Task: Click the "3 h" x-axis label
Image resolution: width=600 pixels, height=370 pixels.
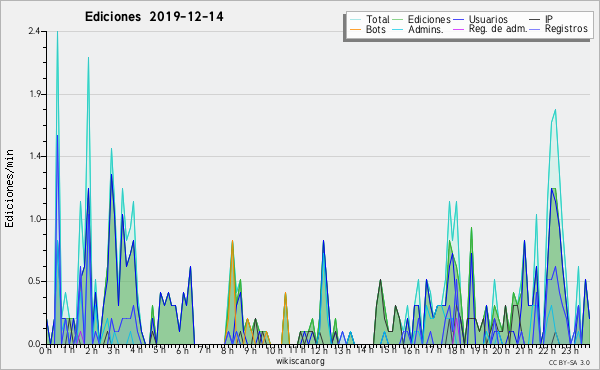Action: point(113,350)
